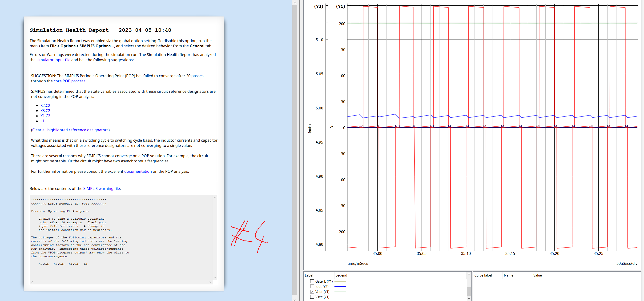
Task: Clear all highlighted reference designators
Action: [x=70, y=130]
